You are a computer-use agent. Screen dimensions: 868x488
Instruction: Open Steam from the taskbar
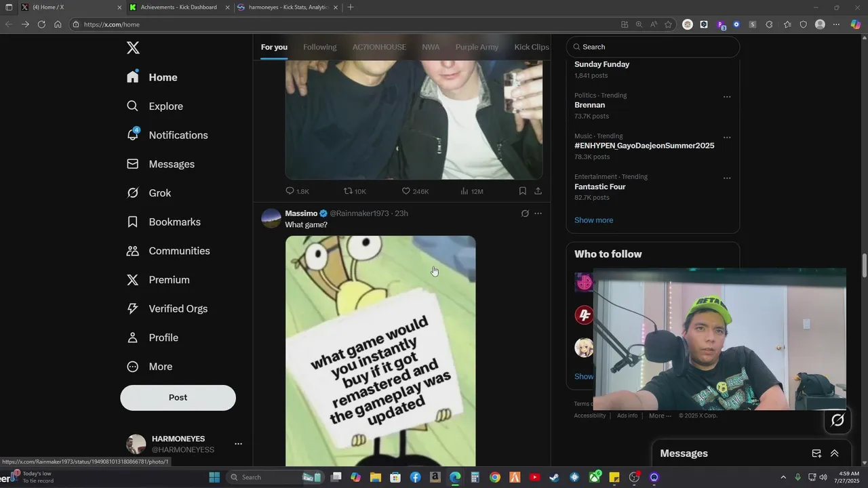(x=554, y=477)
